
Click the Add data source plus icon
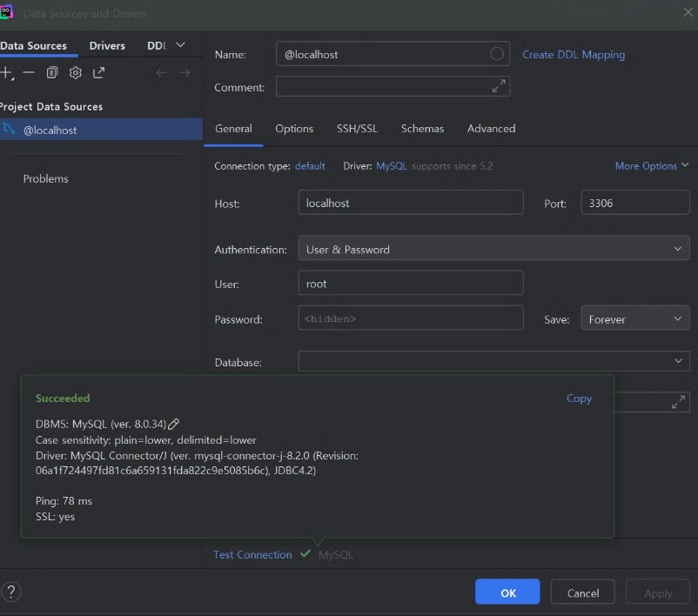click(6, 72)
